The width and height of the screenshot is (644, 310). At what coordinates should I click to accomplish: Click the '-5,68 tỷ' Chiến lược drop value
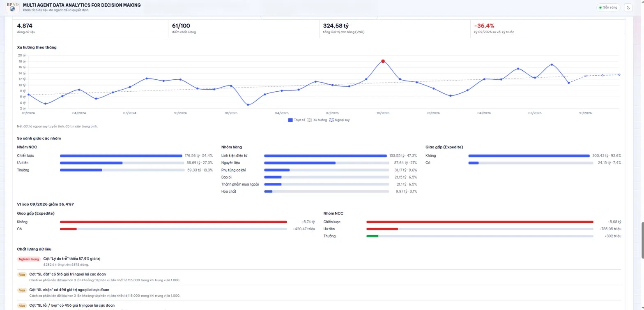pos(614,222)
